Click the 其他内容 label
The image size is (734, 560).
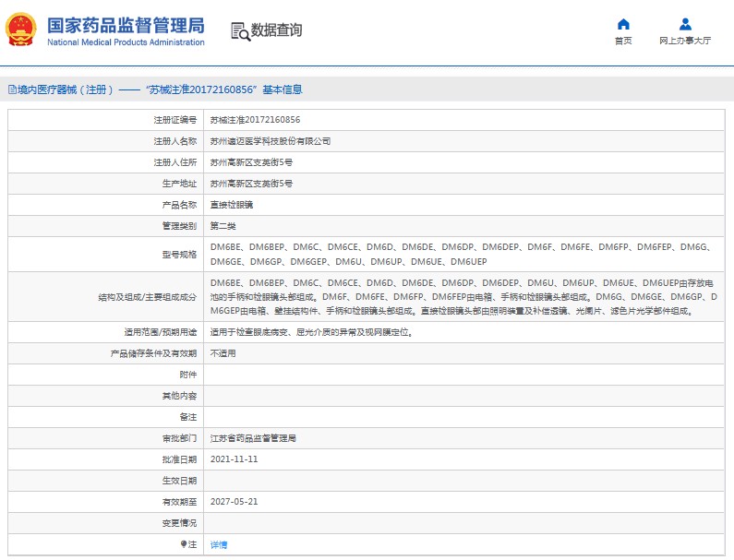point(179,396)
